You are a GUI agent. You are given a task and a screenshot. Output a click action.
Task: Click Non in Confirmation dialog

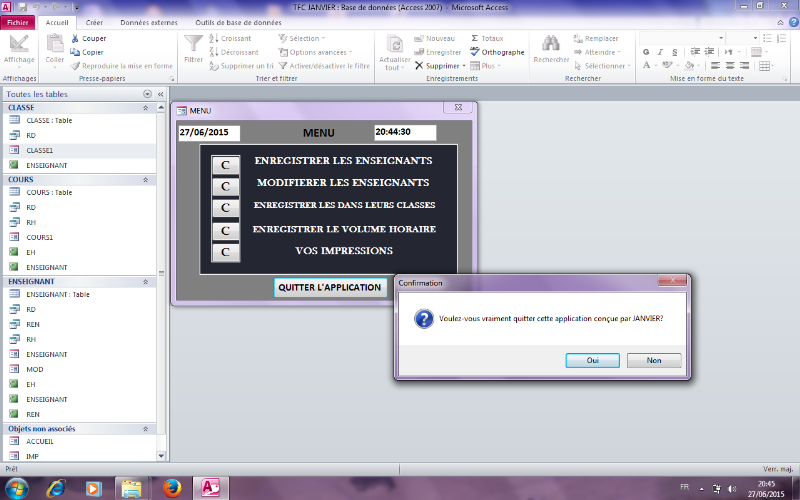654,360
